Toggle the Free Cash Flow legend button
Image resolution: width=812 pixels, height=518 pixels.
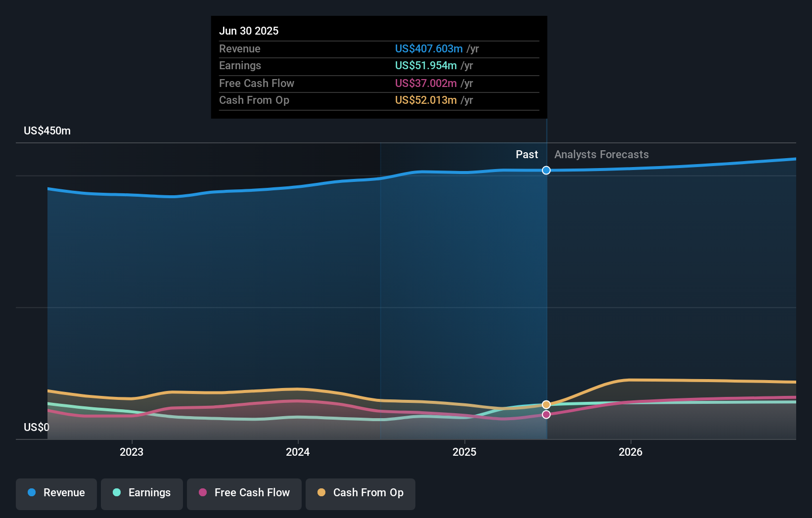(244, 494)
